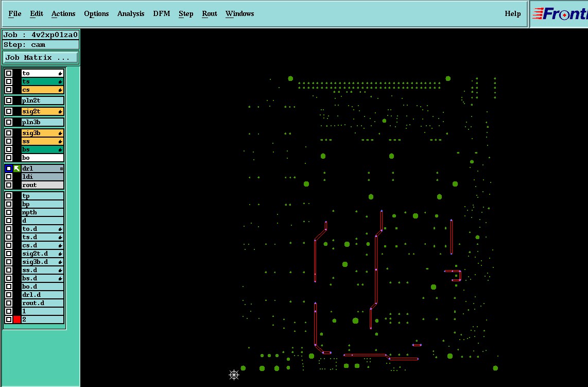Click the red color swatch on layer 2

17,319
